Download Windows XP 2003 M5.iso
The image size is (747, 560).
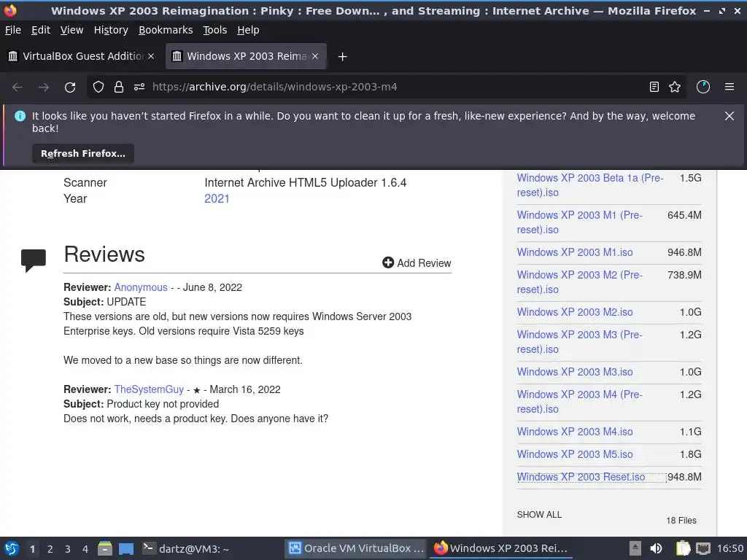point(575,454)
